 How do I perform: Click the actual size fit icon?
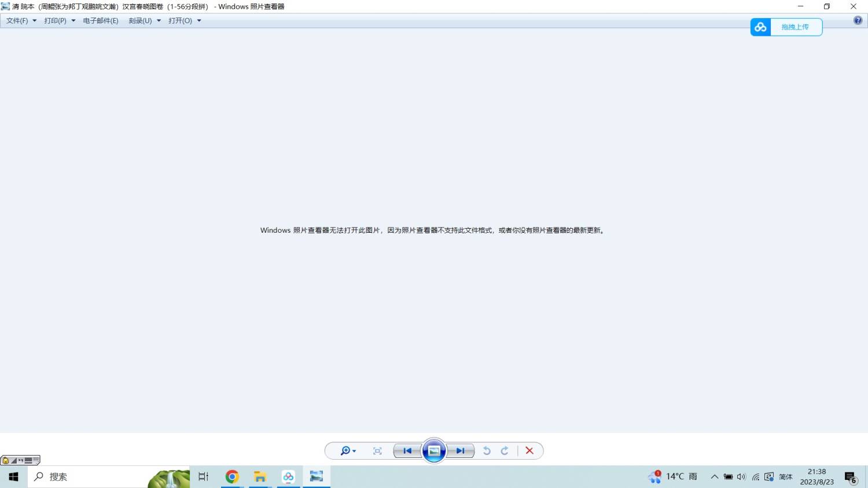click(377, 451)
